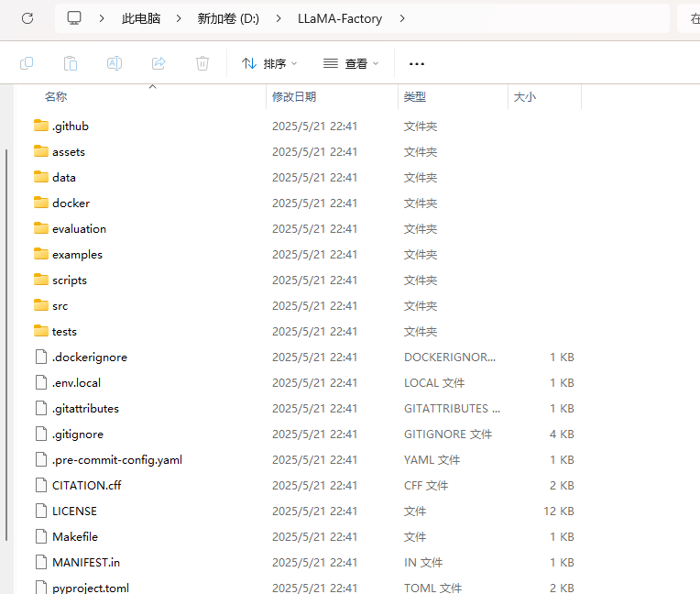Screen dimensions: 700x594
Task: Select the evaluation folder icon
Action: pos(41,228)
